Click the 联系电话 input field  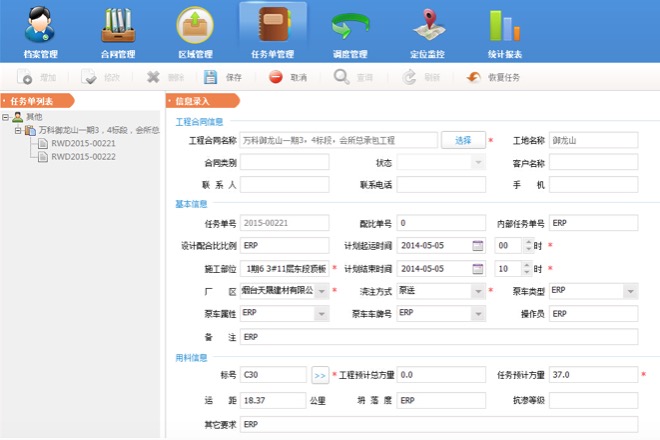point(441,184)
